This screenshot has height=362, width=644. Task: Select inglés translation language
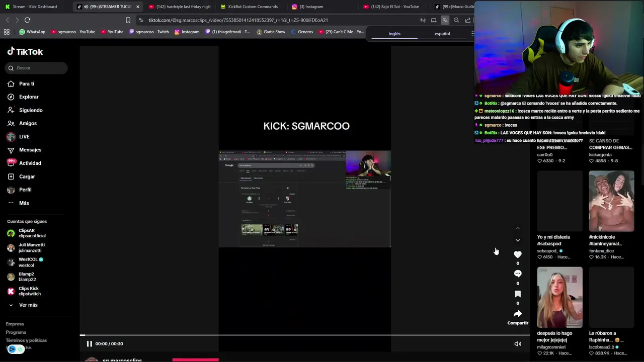[x=394, y=34]
